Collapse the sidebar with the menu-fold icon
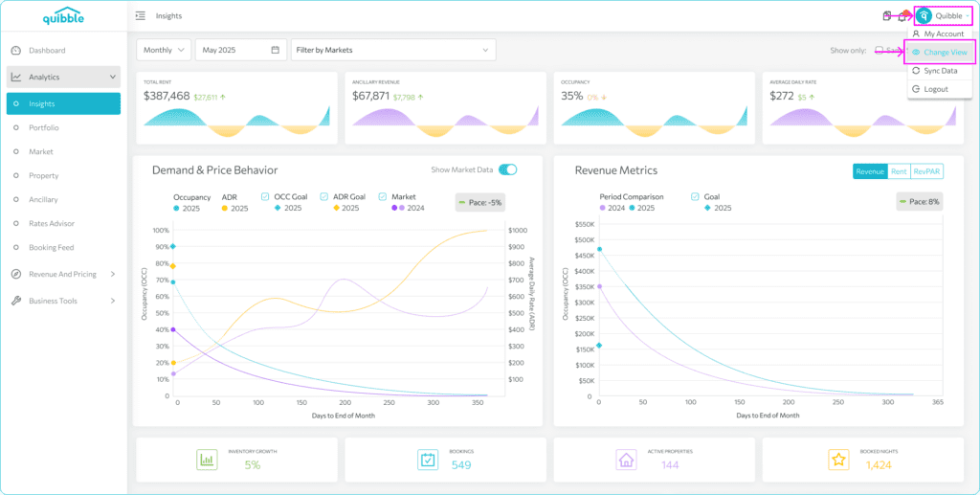 coord(140,15)
